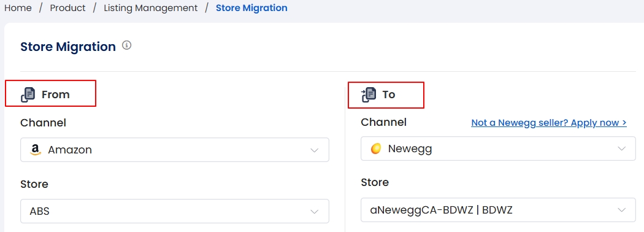The image size is (644, 232).
Task: Click the Store label under From
Action: pos(34,184)
